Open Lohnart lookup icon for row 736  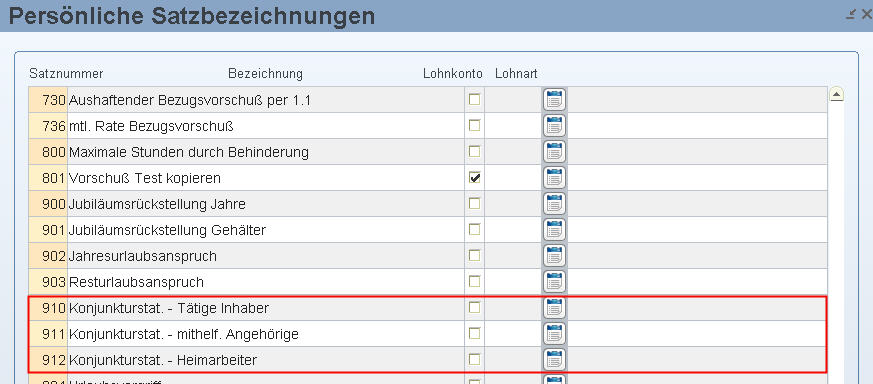(x=554, y=126)
